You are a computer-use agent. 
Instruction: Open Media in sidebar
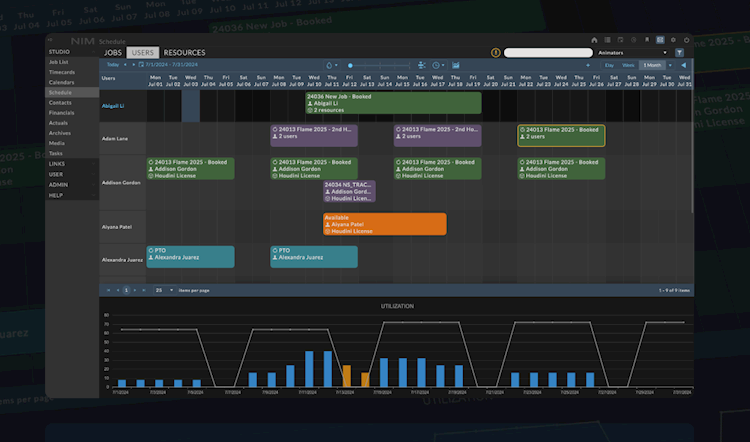point(56,143)
